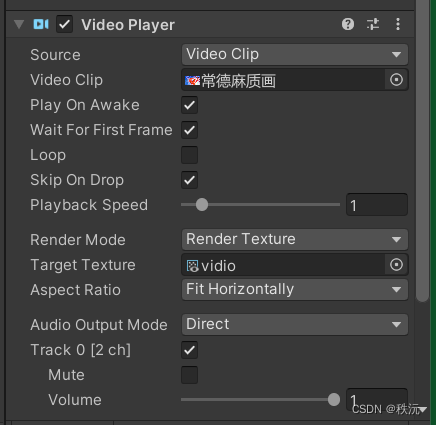Click the Playback Speed slider handle
This screenshot has width=436, height=425.
(x=202, y=205)
